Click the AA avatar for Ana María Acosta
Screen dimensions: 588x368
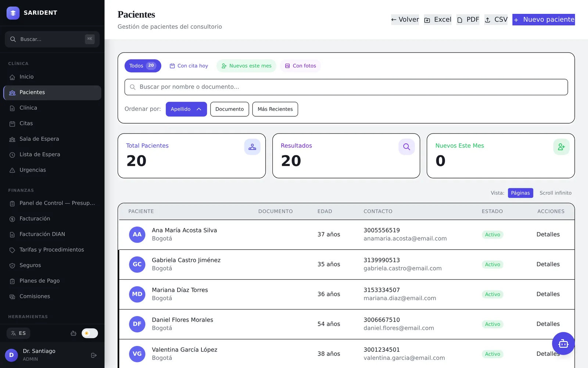coord(137,234)
